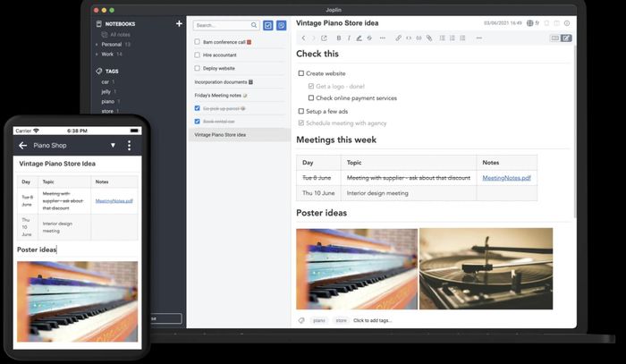This screenshot has height=364, width=626.
Task: Tick the Create website checkbox in the note
Action: [x=301, y=73]
